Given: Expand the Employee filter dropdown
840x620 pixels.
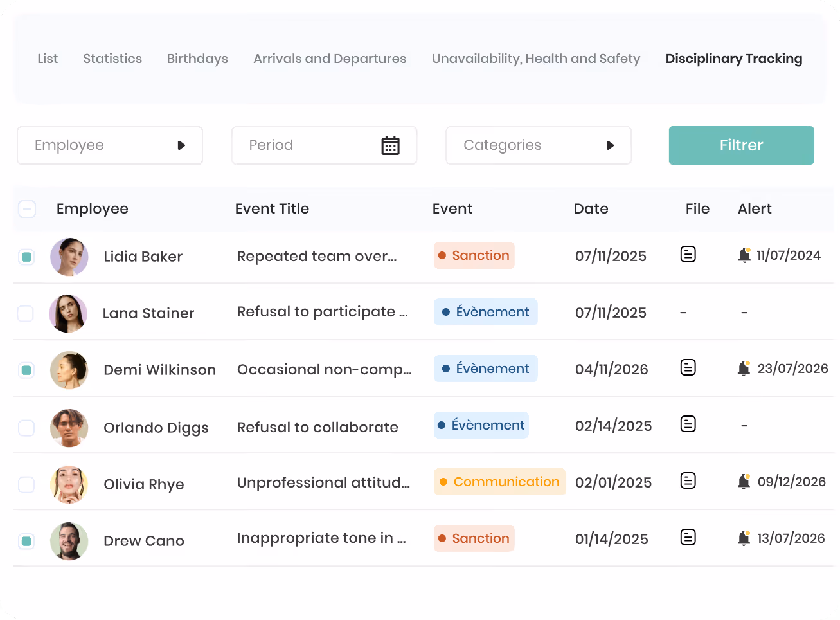Looking at the screenshot, I should pos(110,145).
